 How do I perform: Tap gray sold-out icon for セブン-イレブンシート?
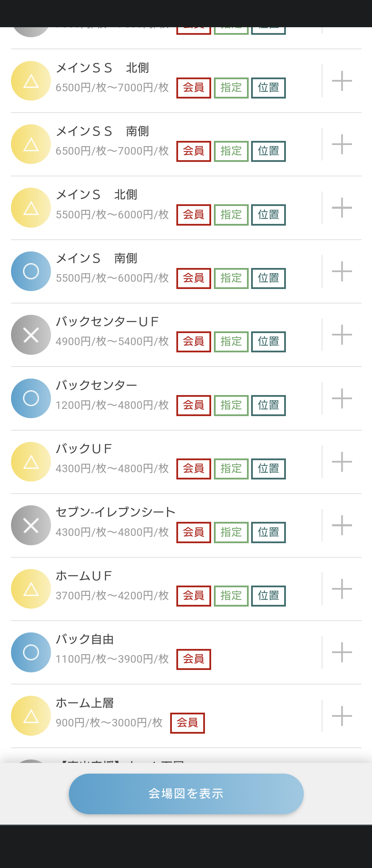click(x=31, y=525)
